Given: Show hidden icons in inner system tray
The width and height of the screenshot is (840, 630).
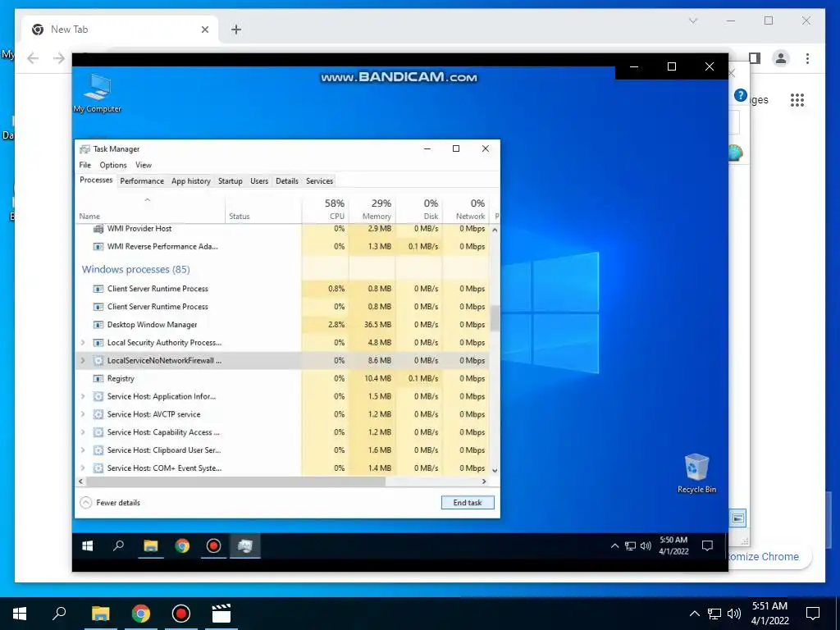Looking at the screenshot, I should (x=615, y=546).
